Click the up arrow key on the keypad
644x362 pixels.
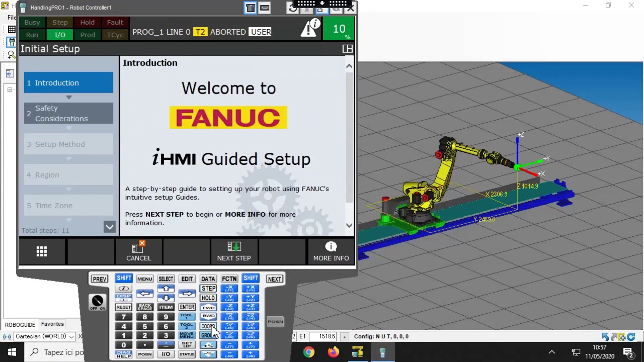[166, 289]
